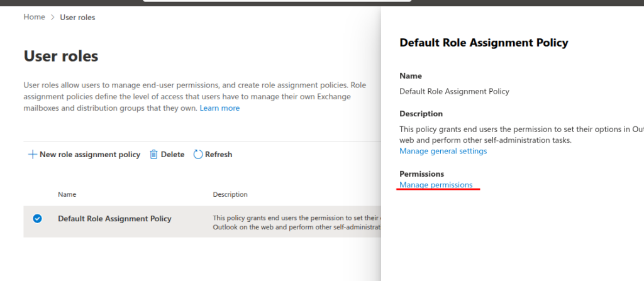
Task: Uncheck the Default Role Assignment Policy row
Action: click(x=37, y=219)
